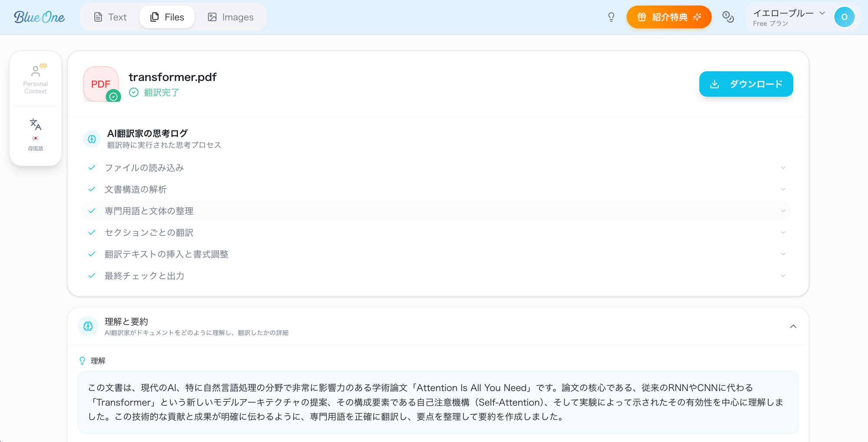Open the credits/coins icon near the profile
The height and width of the screenshot is (442, 868).
click(728, 17)
